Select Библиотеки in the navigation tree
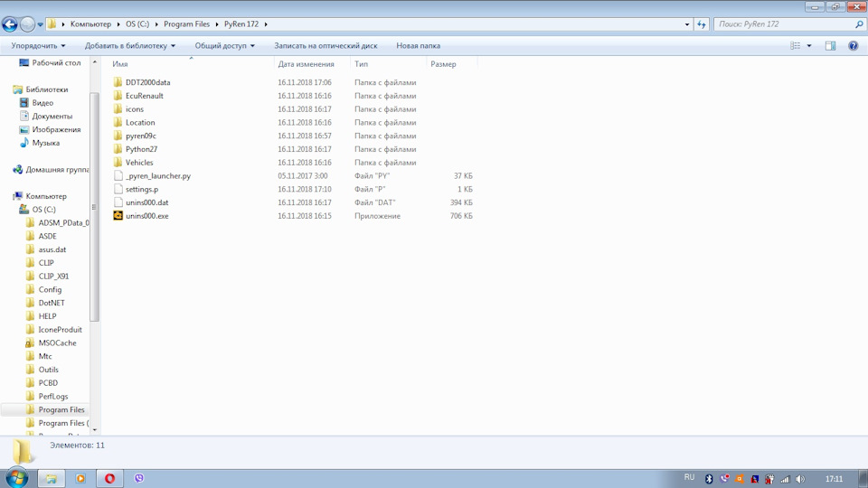Image resolution: width=868 pixels, height=488 pixels. click(46, 89)
